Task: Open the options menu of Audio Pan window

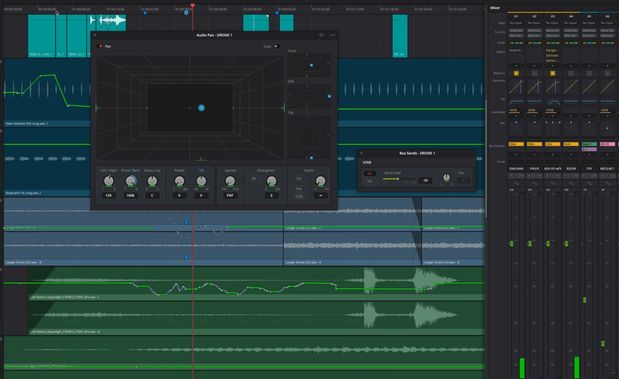Action: pyautogui.click(x=332, y=35)
